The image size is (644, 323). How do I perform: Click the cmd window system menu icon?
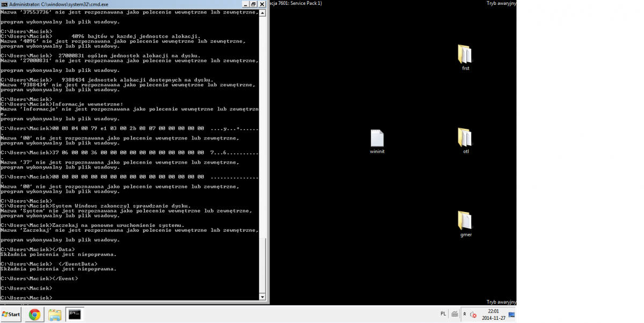(x=4, y=4)
